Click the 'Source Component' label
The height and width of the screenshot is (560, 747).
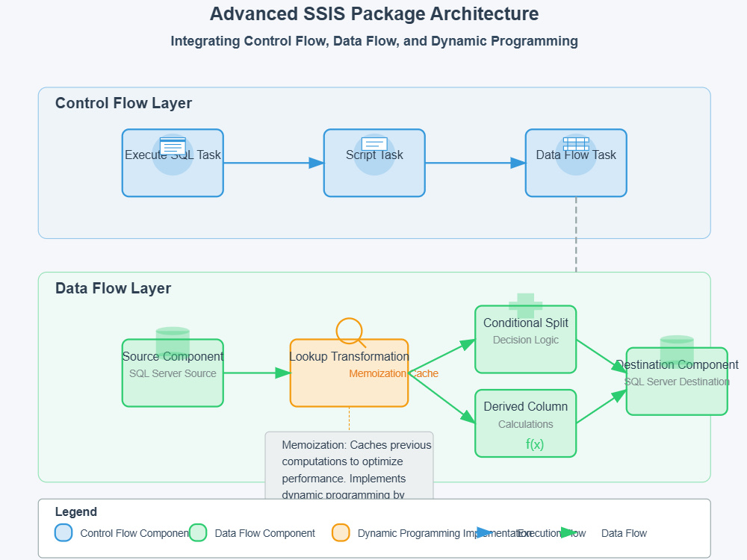click(173, 357)
